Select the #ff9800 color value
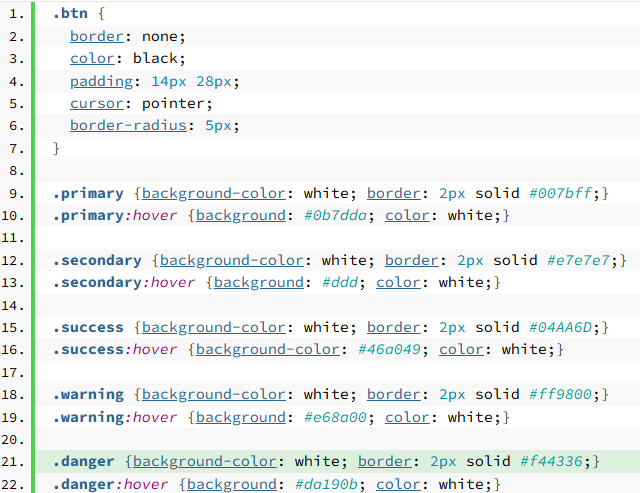640x493 pixels. coord(565,394)
